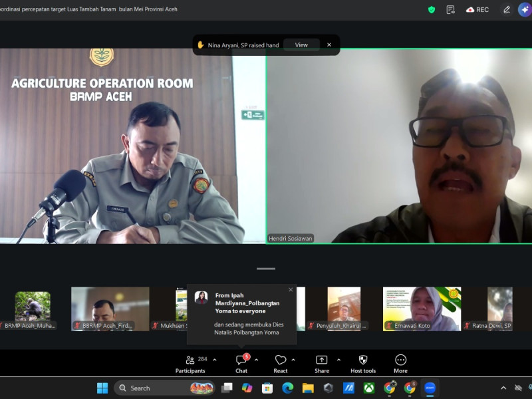Select Ernawati Koto video thumbnail

422,309
